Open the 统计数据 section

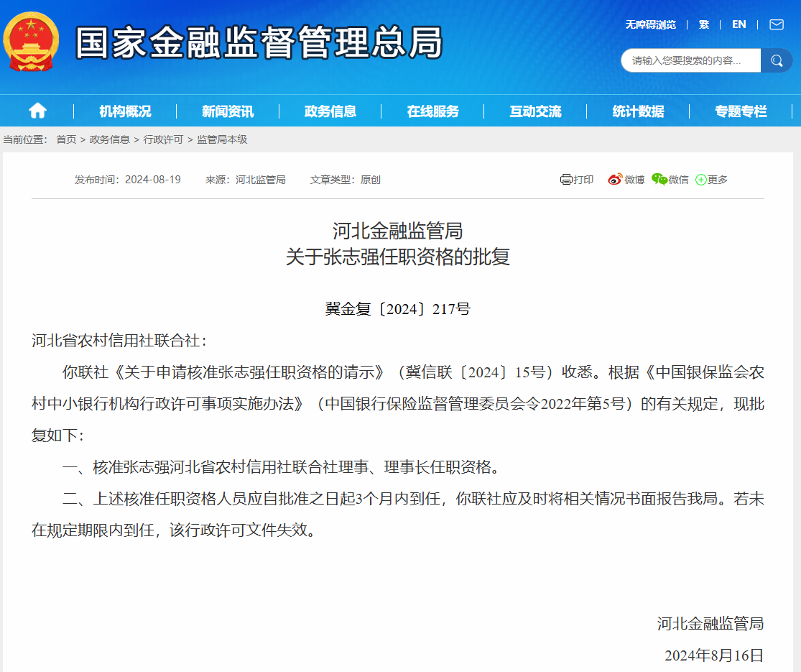click(x=639, y=111)
